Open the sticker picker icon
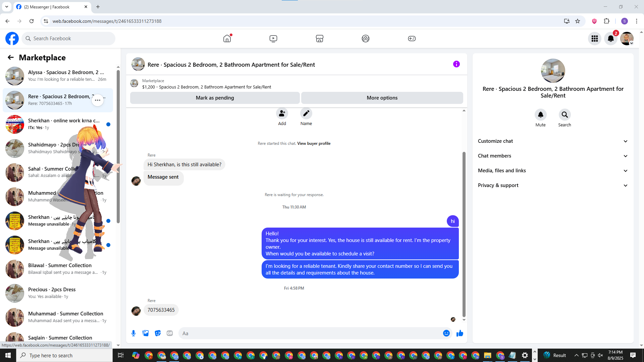Screen dimensions: 644x362 [x=158, y=333]
